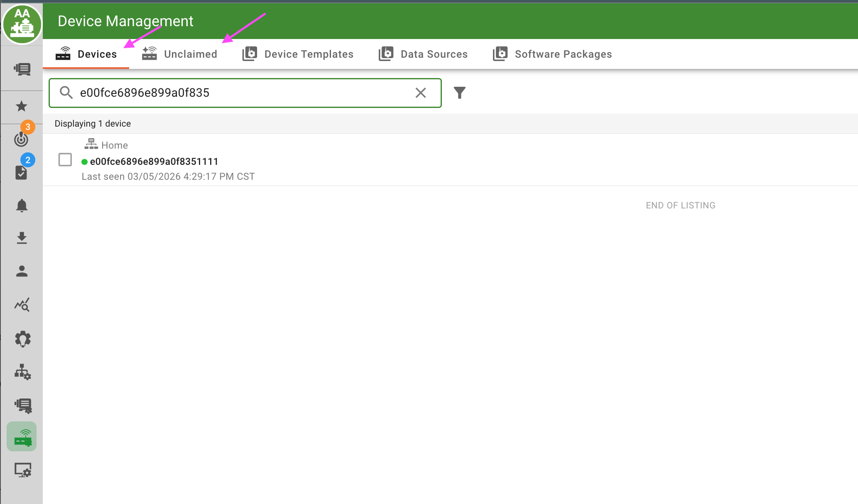The width and height of the screenshot is (858, 504).
Task: Open the user profile icon in sidebar
Action: 22,271
